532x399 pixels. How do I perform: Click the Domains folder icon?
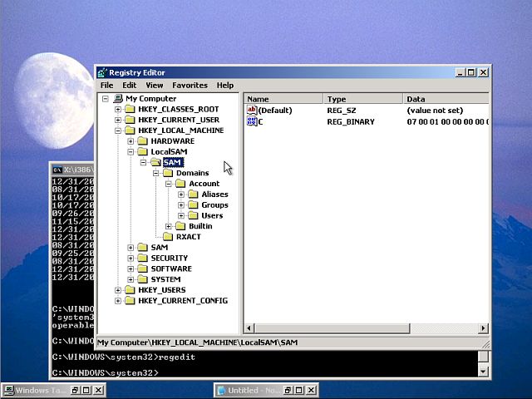pyautogui.click(x=168, y=173)
